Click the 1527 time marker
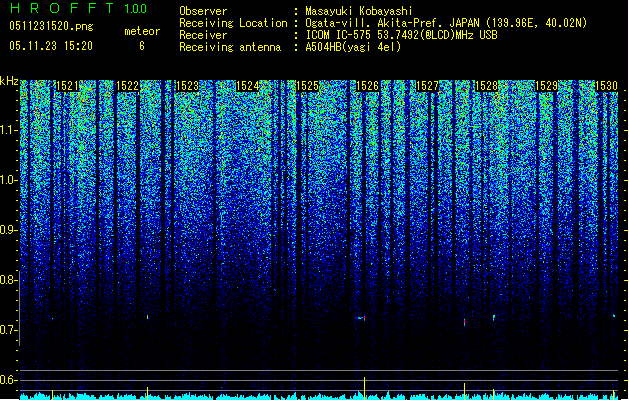 [427, 86]
